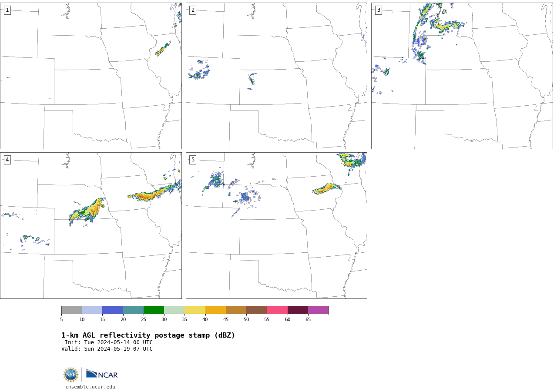This screenshot has width=557, height=392.
Task: Click the colorbar tick label '50'
Action: (246, 320)
